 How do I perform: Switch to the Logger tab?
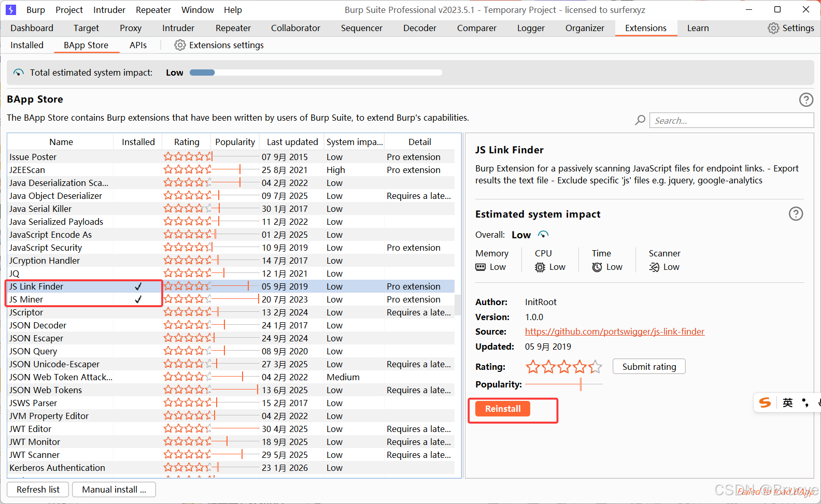pos(531,28)
